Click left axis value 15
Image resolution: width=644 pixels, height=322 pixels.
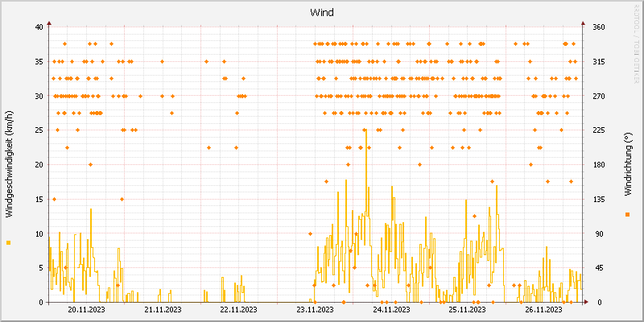[39, 199]
